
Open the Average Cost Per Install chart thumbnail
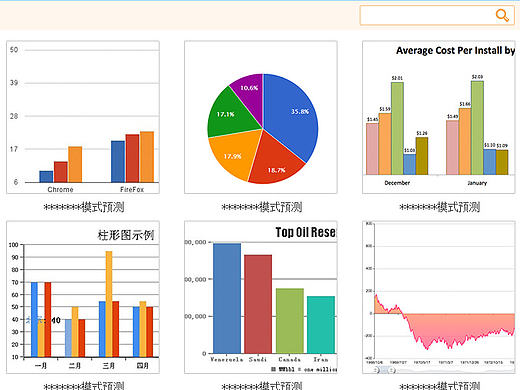pos(439,117)
